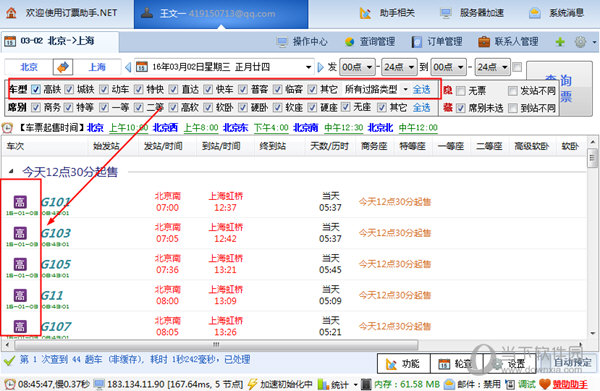Toggle the 高铁 train type checkbox
Screen dimensions: 600x391
tap(36, 90)
